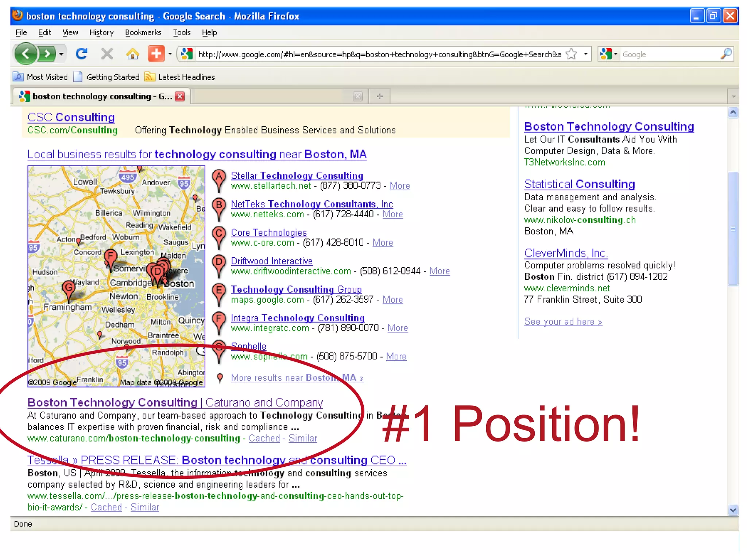Open the dropdown beside the red plus button
The height and width of the screenshot is (560, 747).
[x=170, y=54]
